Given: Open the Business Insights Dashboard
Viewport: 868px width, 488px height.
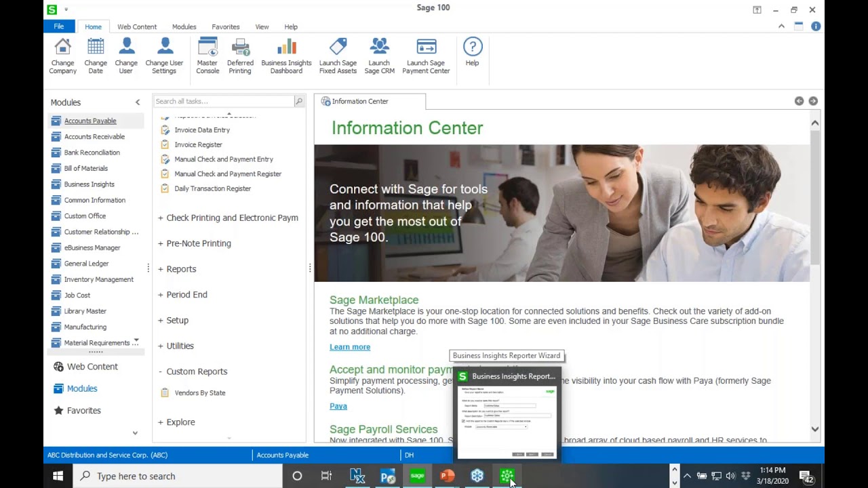Looking at the screenshot, I should 286,56.
